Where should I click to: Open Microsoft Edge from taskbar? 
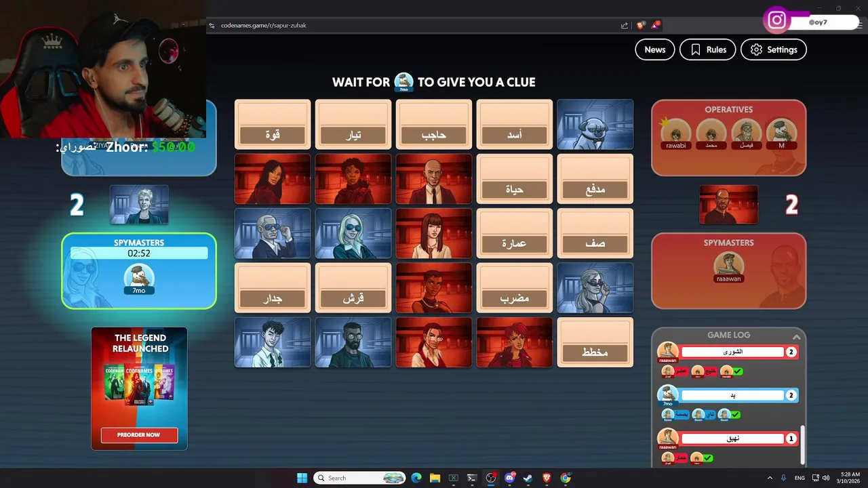tap(416, 478)
